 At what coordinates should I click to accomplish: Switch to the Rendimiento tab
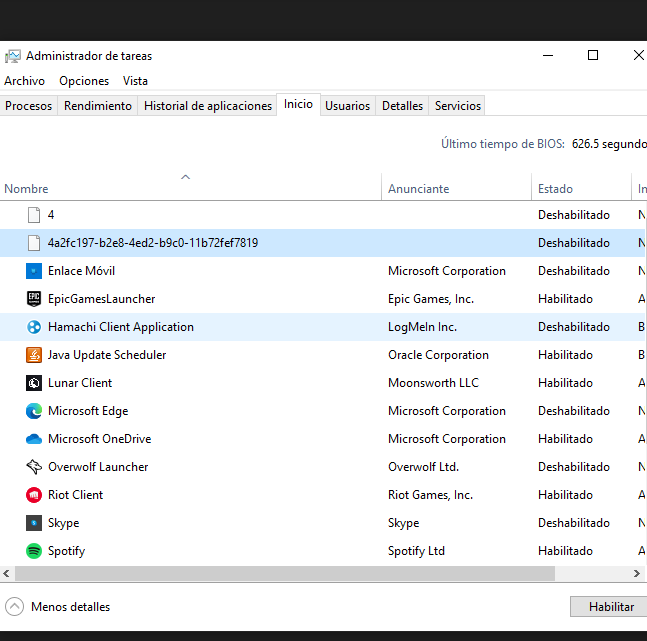[98, 106]
